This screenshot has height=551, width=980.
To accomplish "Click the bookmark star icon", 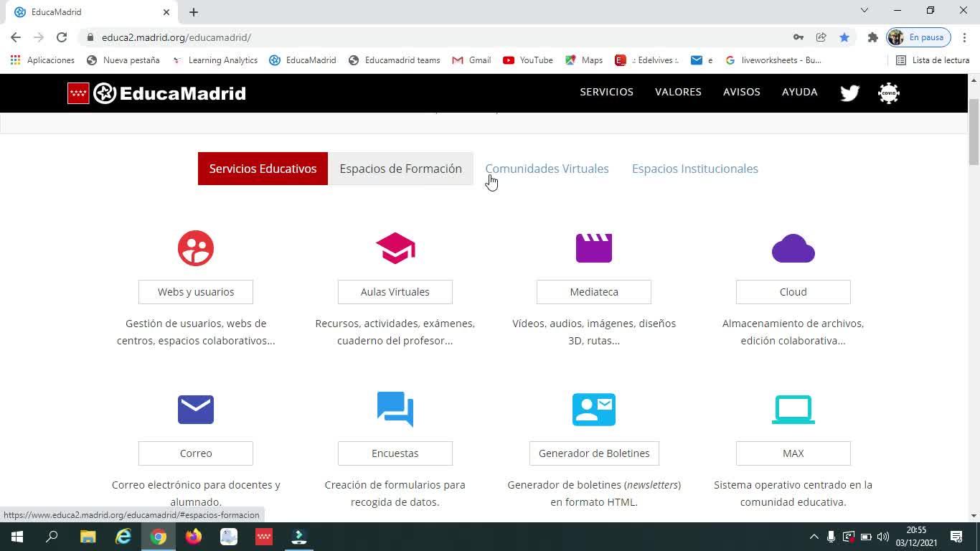I will pyautogui.click(x=844, y=37).
